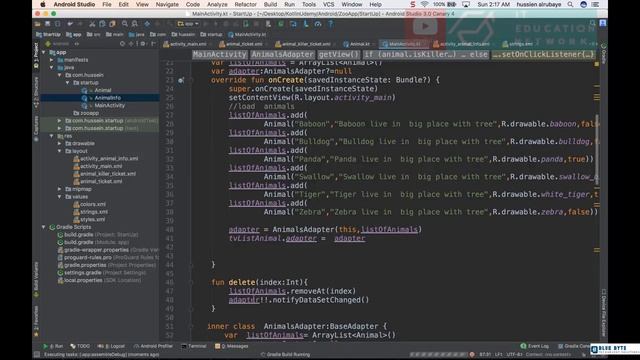Image resolution: width=640 pixels, height=360 pixels.
Task: Click the setOnClickListener breadcrumb
Action: coord(543,54)
